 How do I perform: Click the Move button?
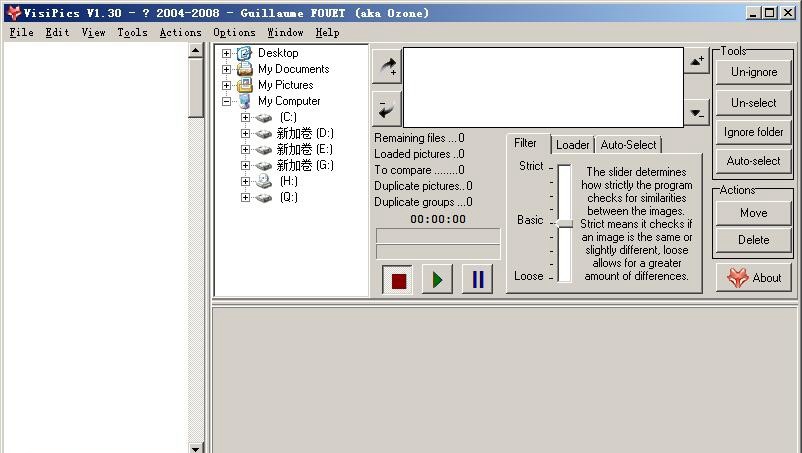(754, 213)
